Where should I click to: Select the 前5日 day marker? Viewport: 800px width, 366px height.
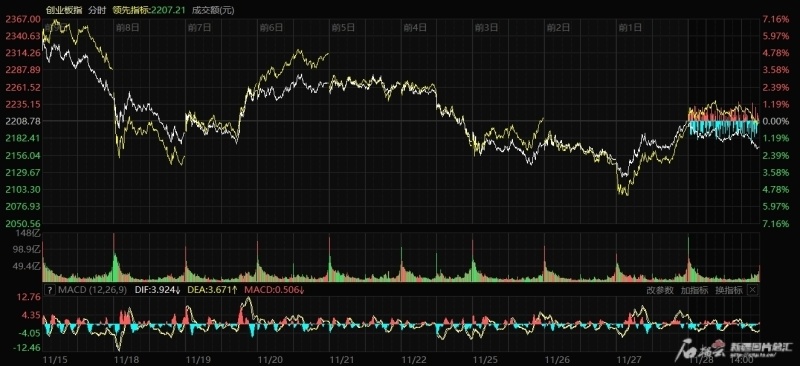click(x=343, y=28)
